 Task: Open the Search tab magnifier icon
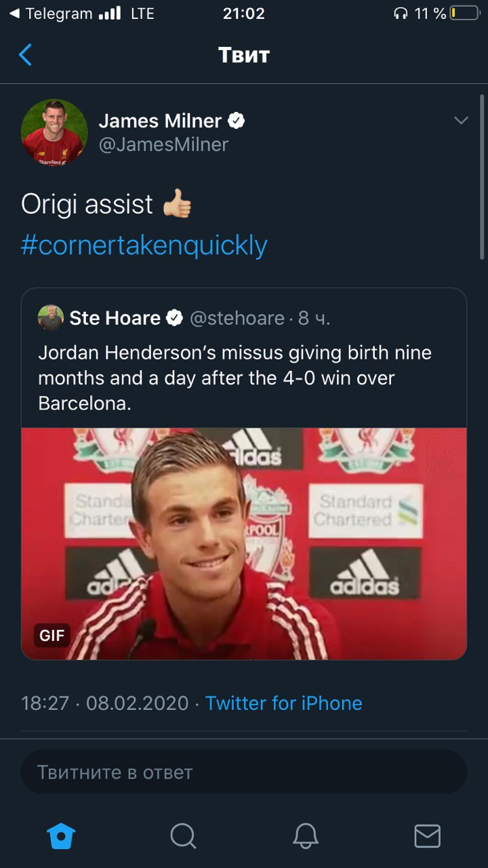tap(183, 836)
